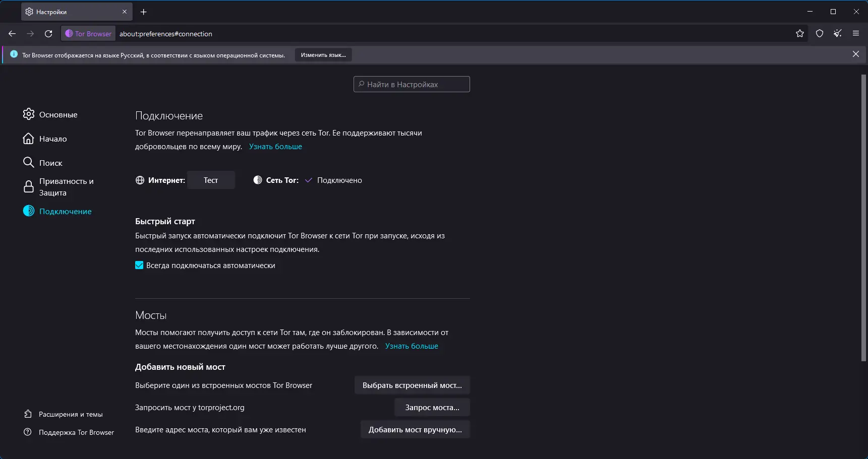Open 'Выбрать встроенный мост...' bridge chooser
The image size is (868, 459).
click(x=412, y=385)
